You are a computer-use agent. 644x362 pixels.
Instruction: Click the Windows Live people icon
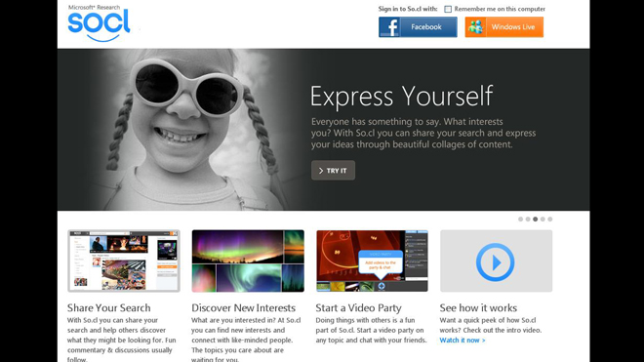coord(475,27)
